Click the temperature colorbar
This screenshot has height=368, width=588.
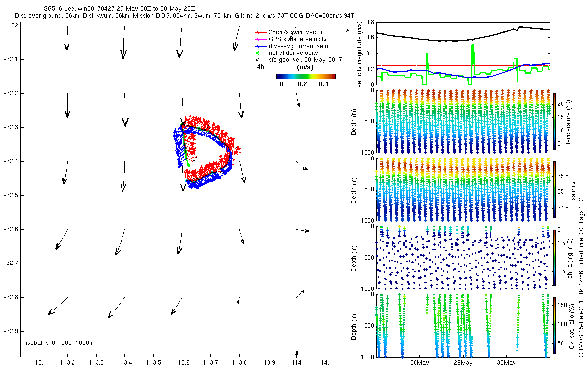[555, 120]
